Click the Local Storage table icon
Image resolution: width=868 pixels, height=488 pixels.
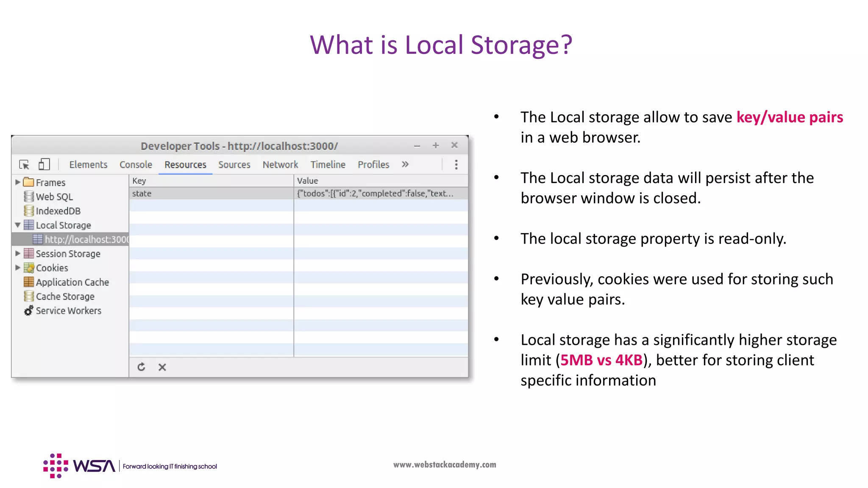[28, 225]
